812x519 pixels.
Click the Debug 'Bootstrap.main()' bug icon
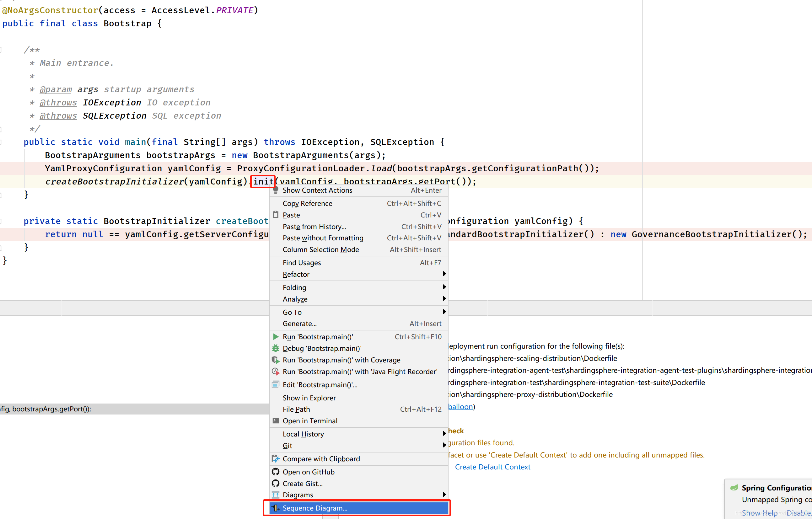click(x=276, y=348)
